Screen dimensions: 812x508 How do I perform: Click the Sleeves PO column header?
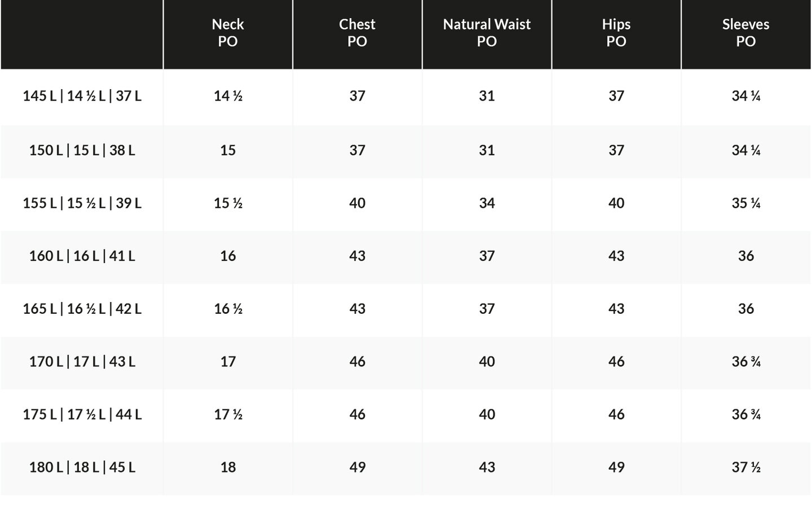[746, 33]
